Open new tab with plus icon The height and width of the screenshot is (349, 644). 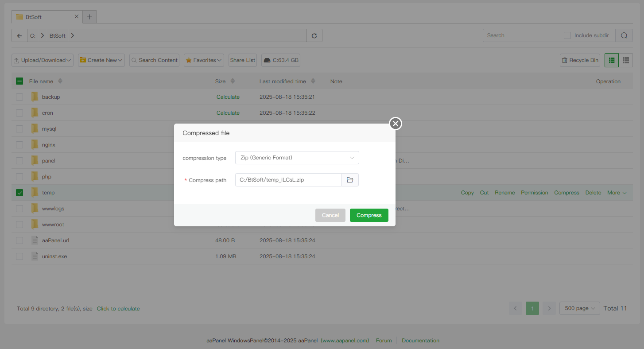89,17
